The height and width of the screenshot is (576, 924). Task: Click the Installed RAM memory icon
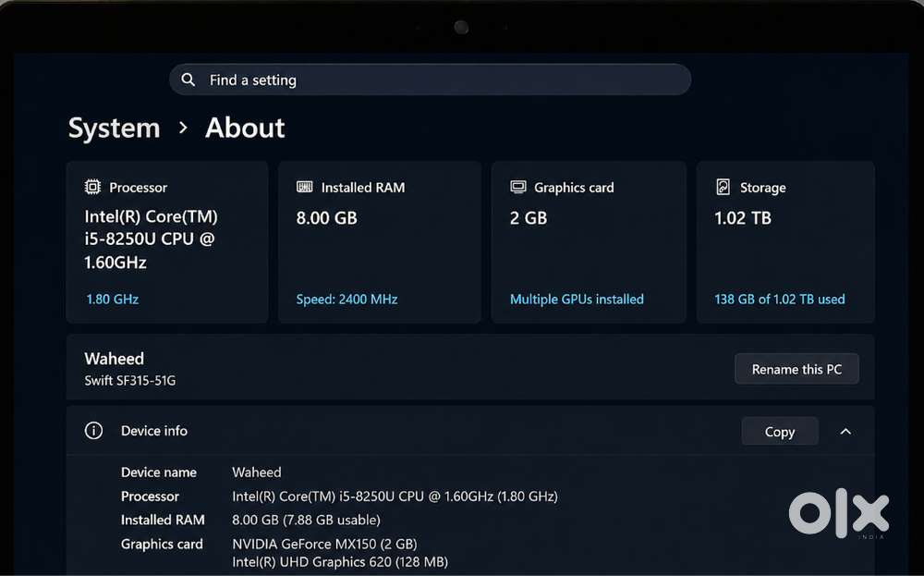tap(305, 187)
